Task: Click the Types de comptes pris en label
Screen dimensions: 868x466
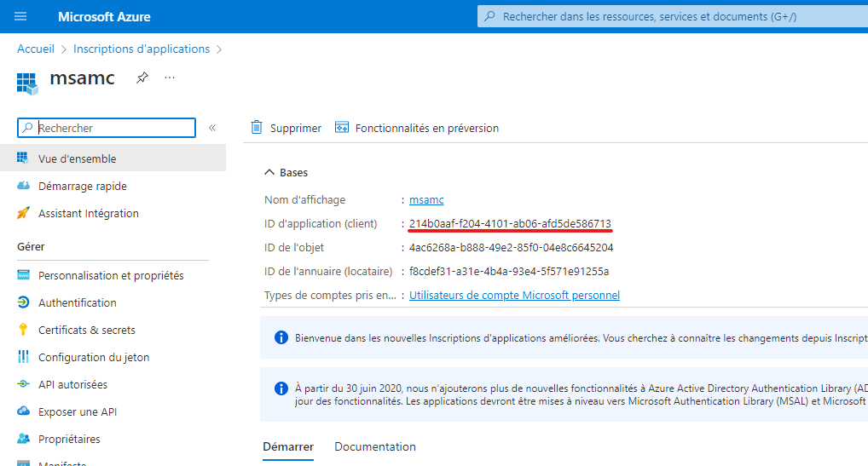Action: pyautogui.click(x=330, y=295)
